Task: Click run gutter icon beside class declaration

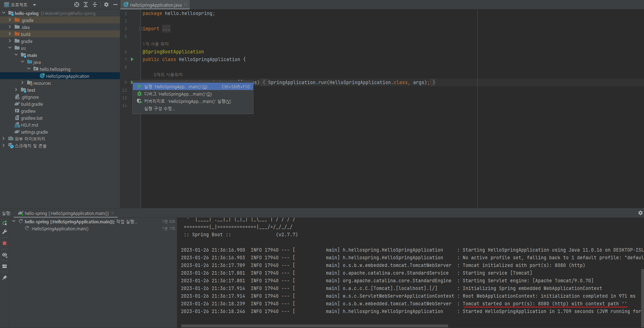Action: [x=132, y=59]
